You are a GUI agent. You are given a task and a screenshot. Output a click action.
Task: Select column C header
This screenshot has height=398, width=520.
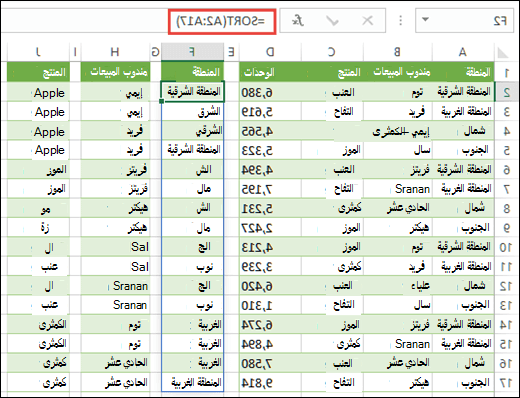(332, 52)
